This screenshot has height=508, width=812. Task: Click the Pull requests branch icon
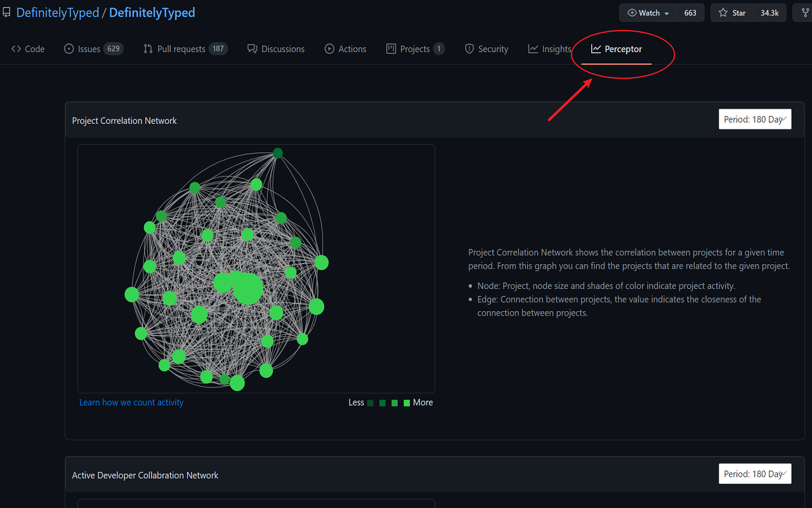coord(148,49)
